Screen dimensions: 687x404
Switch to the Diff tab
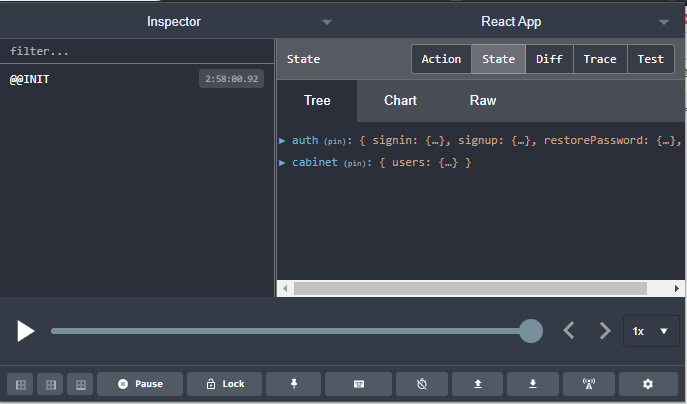coord(549,59)
